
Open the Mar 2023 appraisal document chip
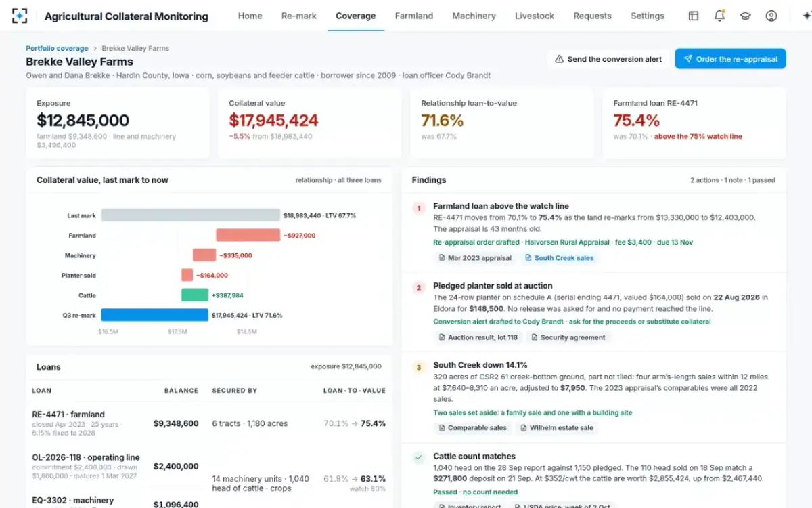475,258
